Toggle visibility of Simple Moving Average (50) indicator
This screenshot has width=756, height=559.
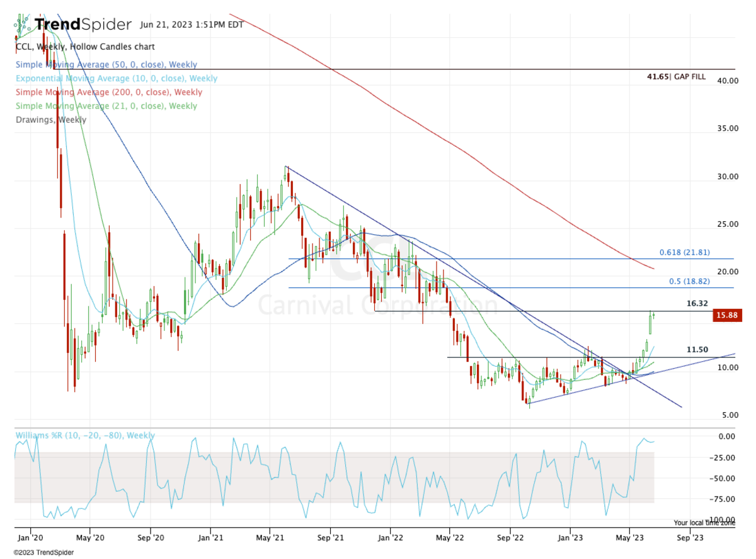point(106,64)
